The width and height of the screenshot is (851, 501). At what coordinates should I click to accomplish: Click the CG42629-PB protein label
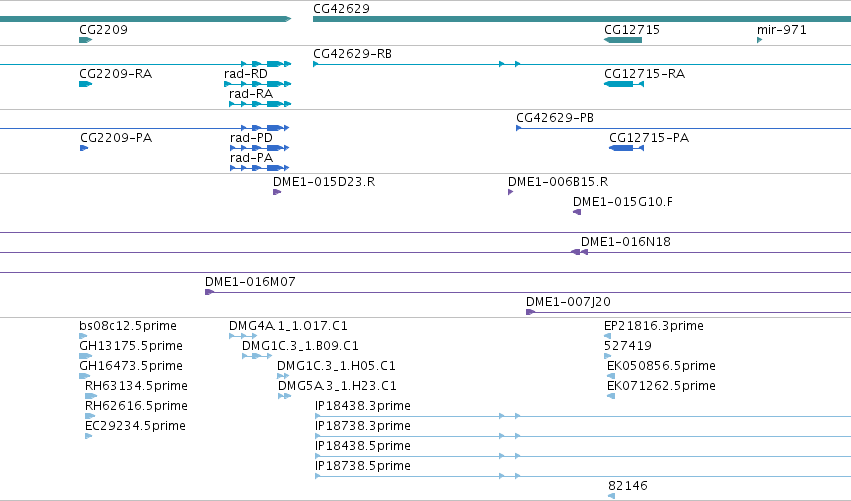click(555, 117)
